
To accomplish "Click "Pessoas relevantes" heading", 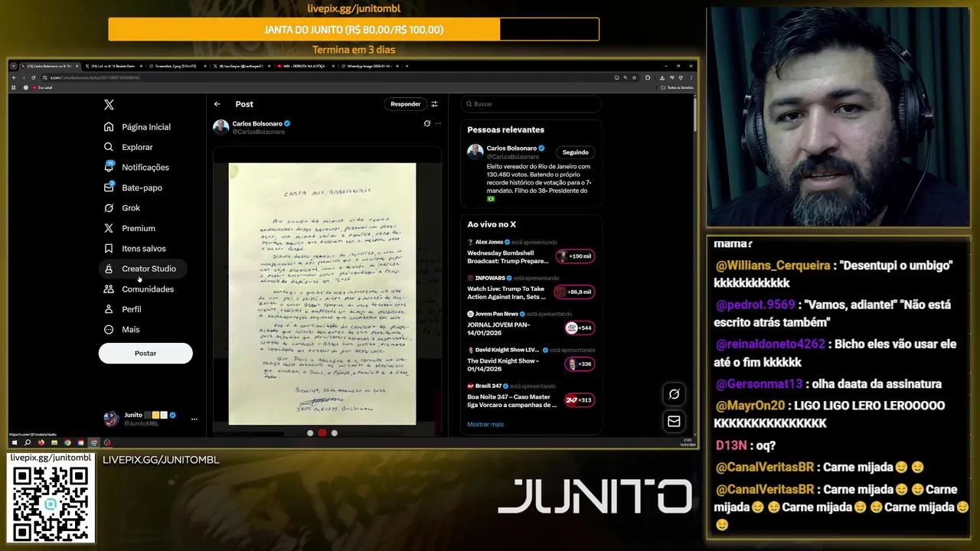I will [506, 130].
